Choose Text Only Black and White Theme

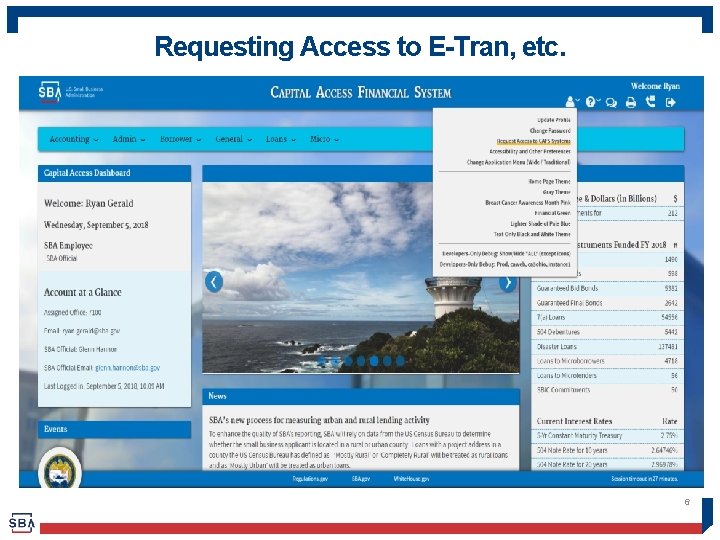tap(532, 234)
